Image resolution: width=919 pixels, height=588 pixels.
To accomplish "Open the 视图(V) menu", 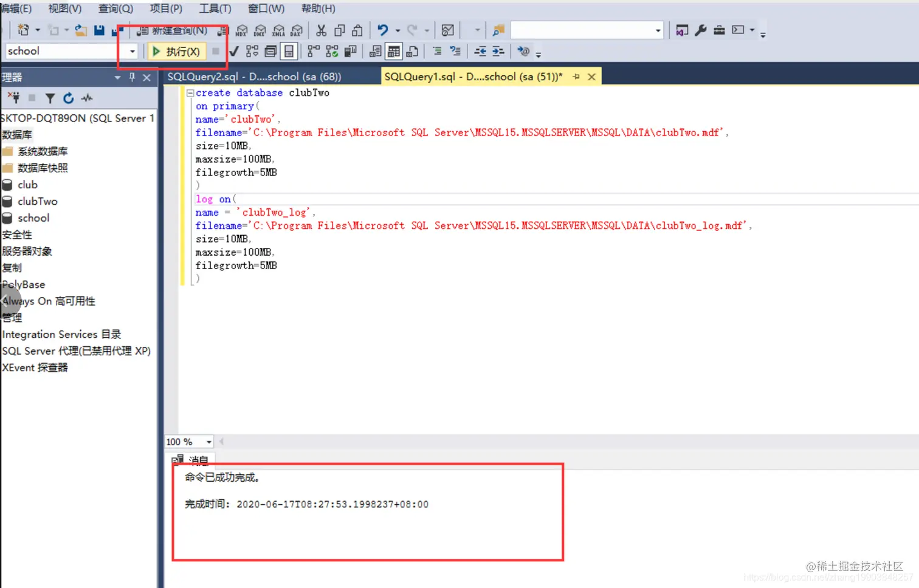I will click(x=65, y=9).
